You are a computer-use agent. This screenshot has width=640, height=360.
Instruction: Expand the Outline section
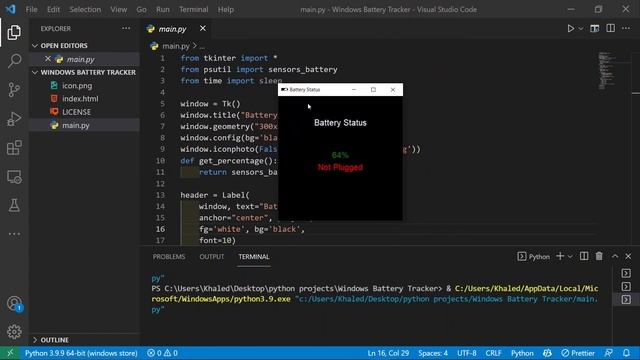pos(84,340)
